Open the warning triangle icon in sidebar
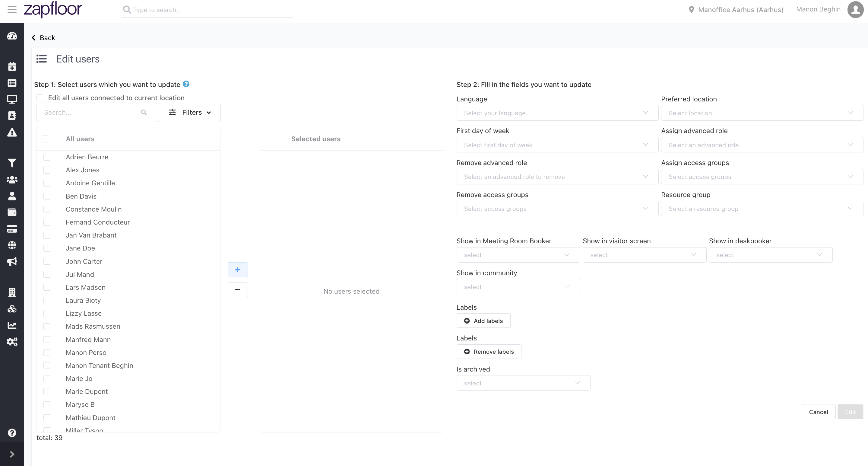 pyautogui.click(x=12, y=132)
